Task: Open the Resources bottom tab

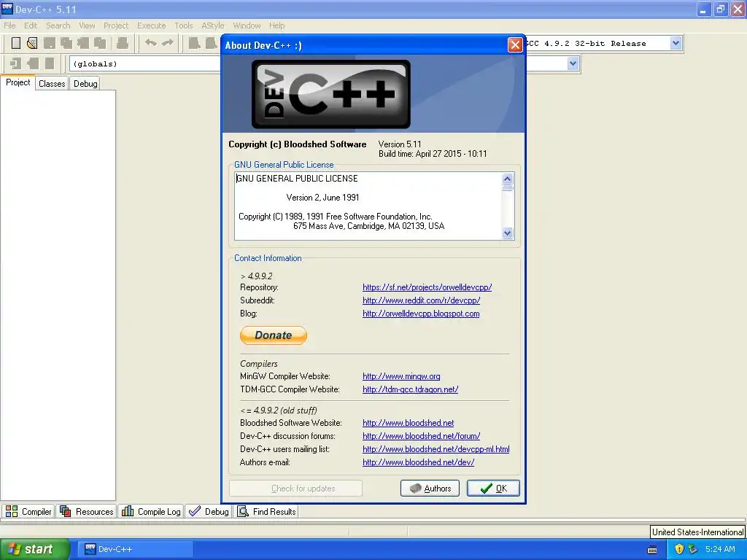Action: click(87, 511)
